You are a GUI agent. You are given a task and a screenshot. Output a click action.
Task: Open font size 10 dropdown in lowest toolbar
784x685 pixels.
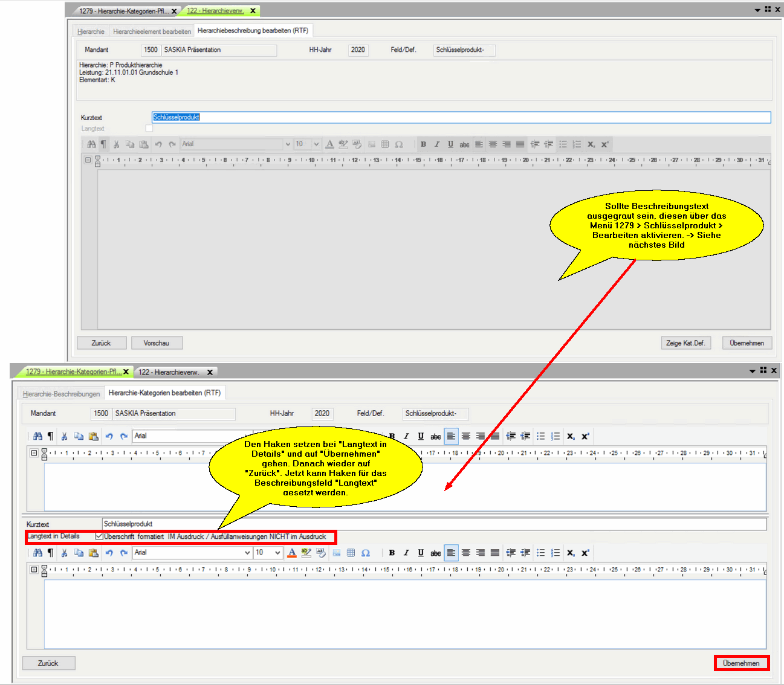click(x=277, y=553)
